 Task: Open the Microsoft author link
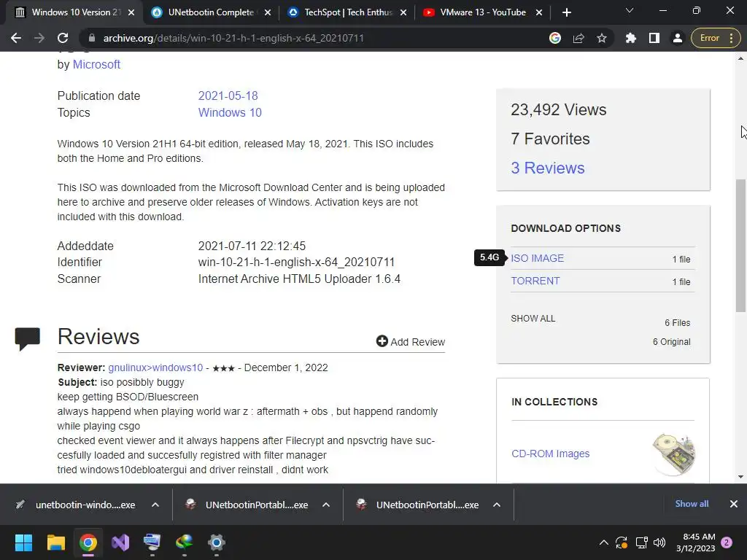pyautogui.click(x=96, y=64)
